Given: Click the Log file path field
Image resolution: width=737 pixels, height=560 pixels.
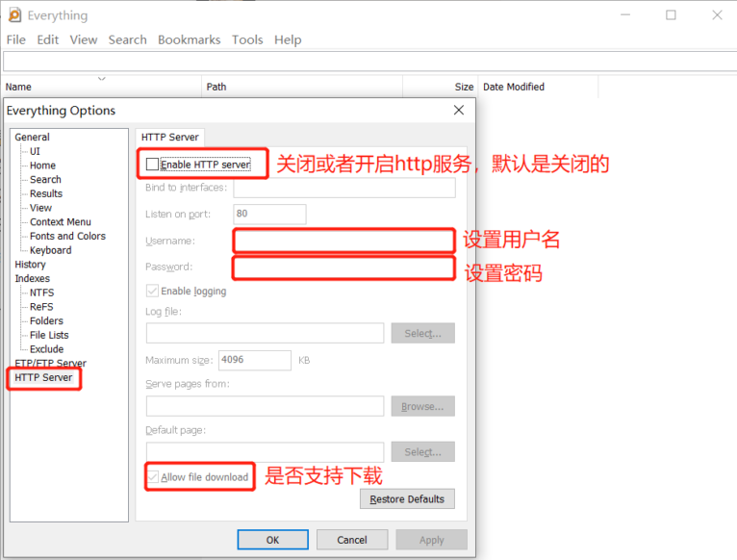Looking at the screenshot, I should (x=265, y=333).
